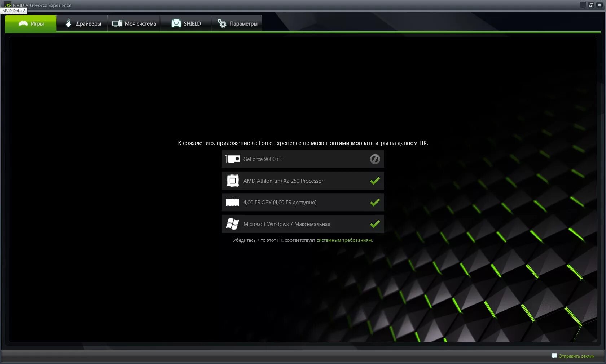
Task: Minimize the GeForce Experience window
Action: 583,5
